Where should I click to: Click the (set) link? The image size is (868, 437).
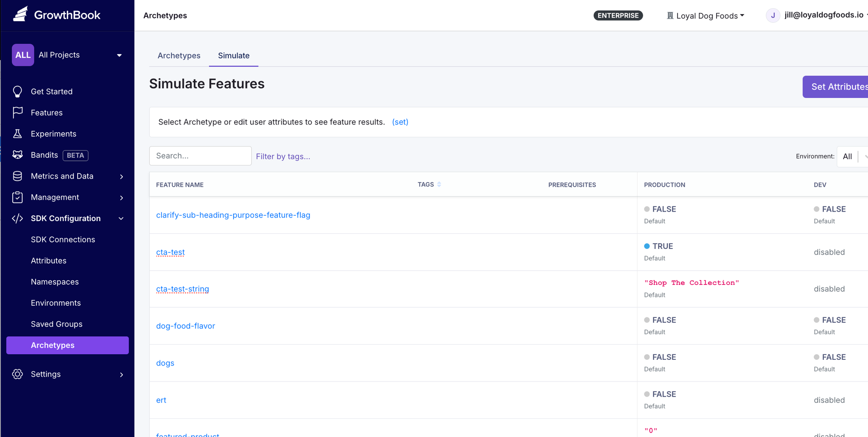[400, 122]
